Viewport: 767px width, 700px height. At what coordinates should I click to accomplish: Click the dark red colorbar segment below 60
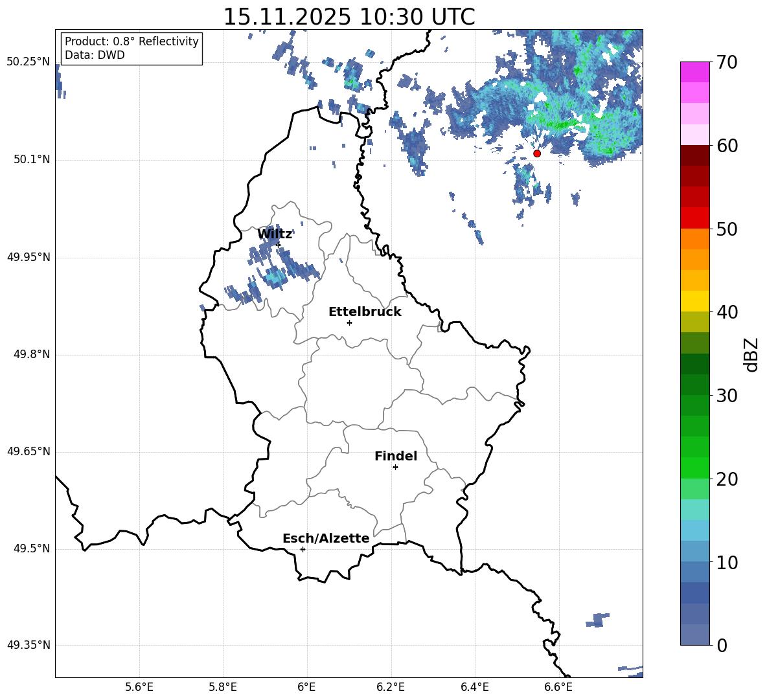point(695,155)
